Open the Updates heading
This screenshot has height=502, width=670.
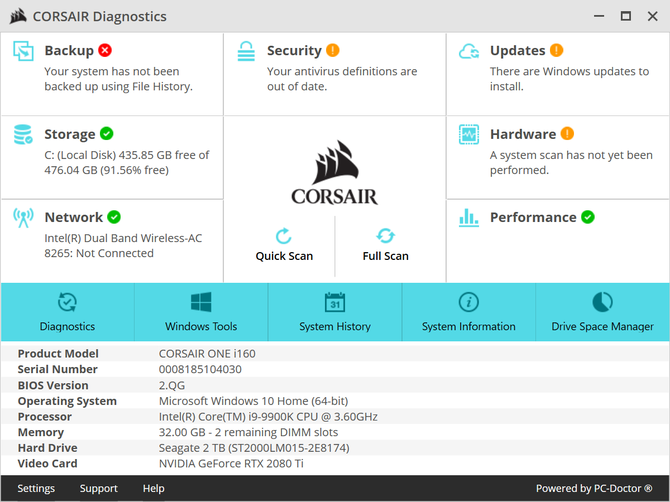[x=517, y=50]
